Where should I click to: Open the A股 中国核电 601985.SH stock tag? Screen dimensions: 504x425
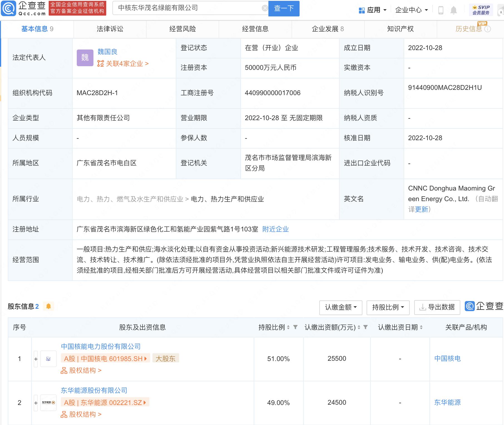coord(105,359)
